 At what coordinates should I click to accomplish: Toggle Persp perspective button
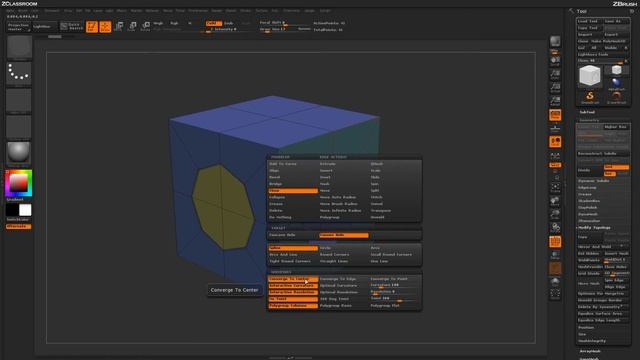(x=555, y=115)
